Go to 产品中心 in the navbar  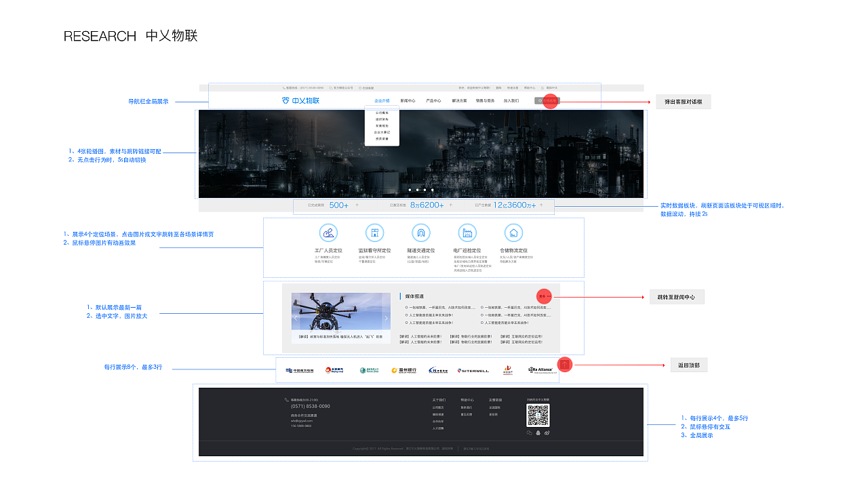(x=433, y=100)
